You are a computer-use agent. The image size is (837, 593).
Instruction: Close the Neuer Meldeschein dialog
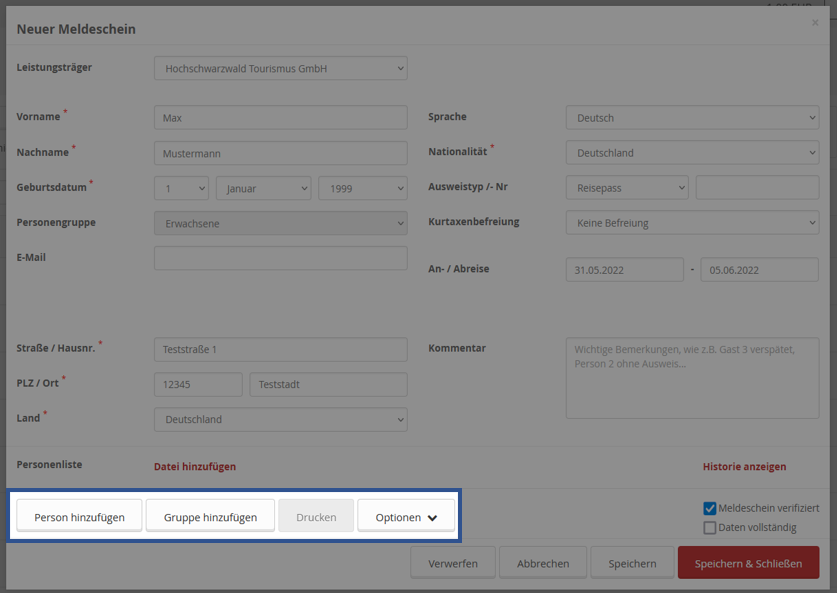pos(815,22)
